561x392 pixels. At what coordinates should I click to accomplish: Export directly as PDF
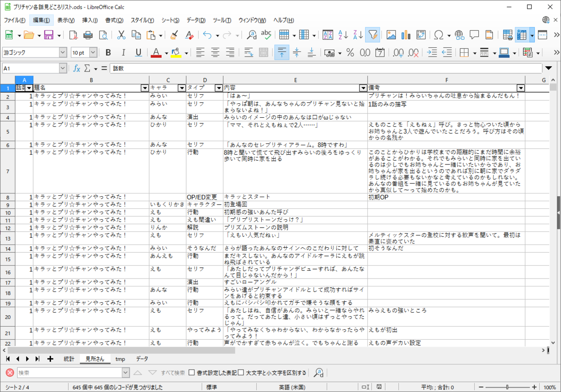(x=73, y=35)
